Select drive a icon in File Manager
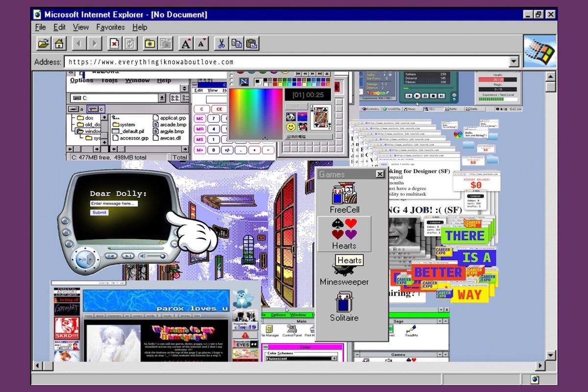588x392 pixels. (75, 109)
